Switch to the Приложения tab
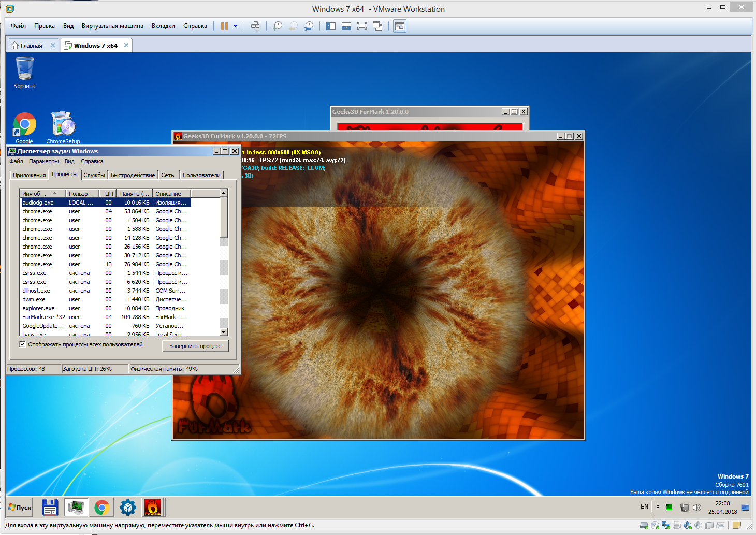This screenshot has height=535, width=756. [30, 175]
